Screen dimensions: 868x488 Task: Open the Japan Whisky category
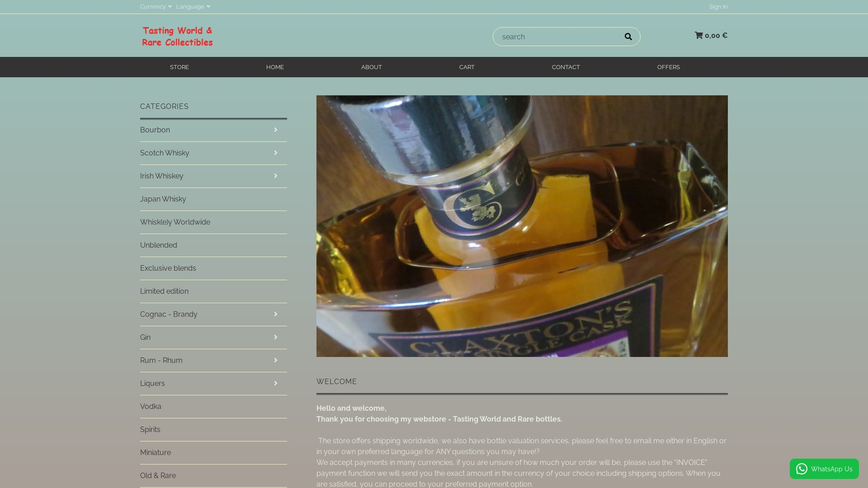tap(163, 199)
